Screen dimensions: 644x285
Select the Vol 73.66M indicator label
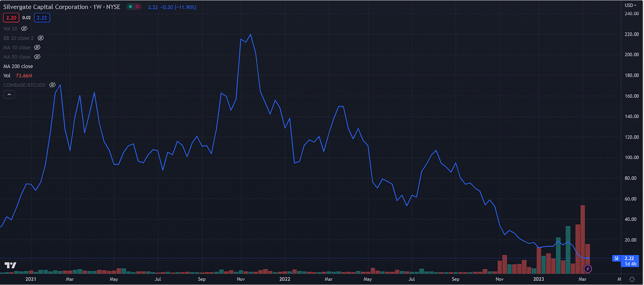18,76
